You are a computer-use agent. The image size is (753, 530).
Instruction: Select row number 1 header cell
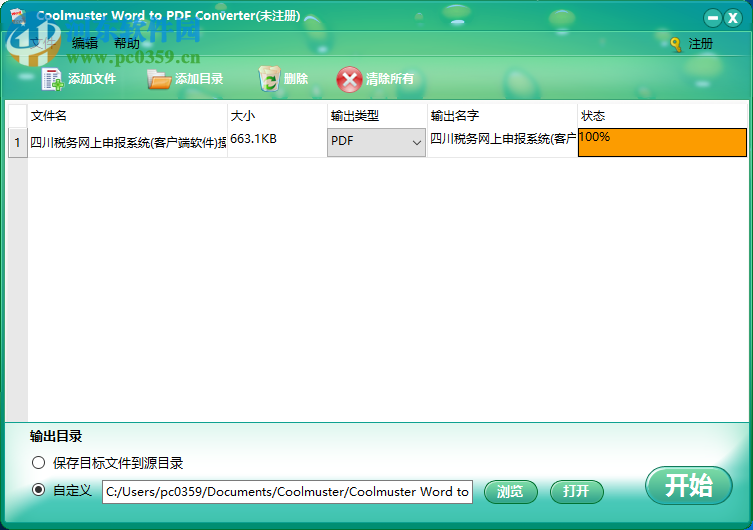(x=18, y=143)
